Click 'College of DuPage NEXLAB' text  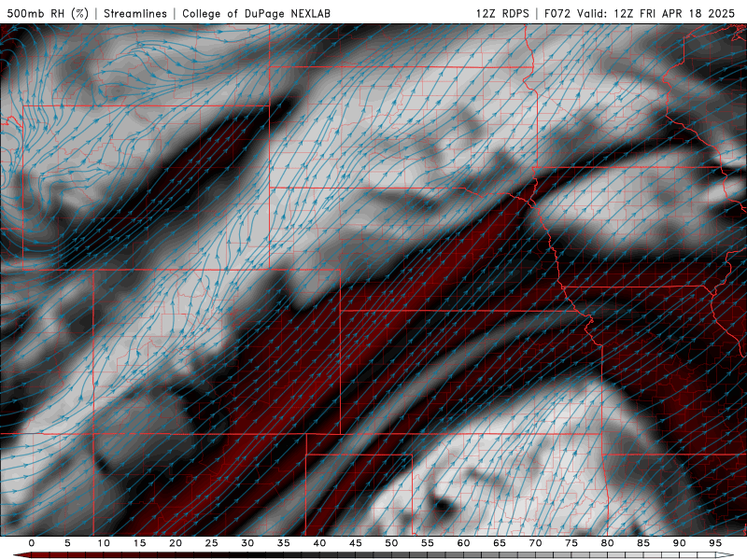pos(256,13)
